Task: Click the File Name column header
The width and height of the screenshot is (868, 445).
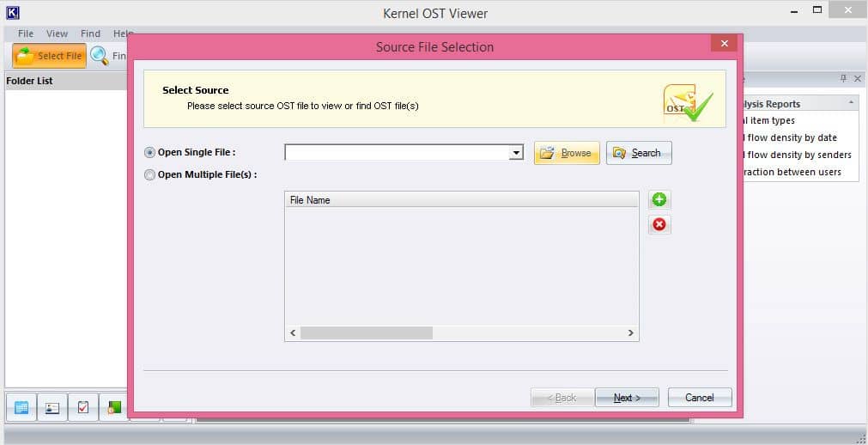Action: pyautogui.click(x=462, y=200)
